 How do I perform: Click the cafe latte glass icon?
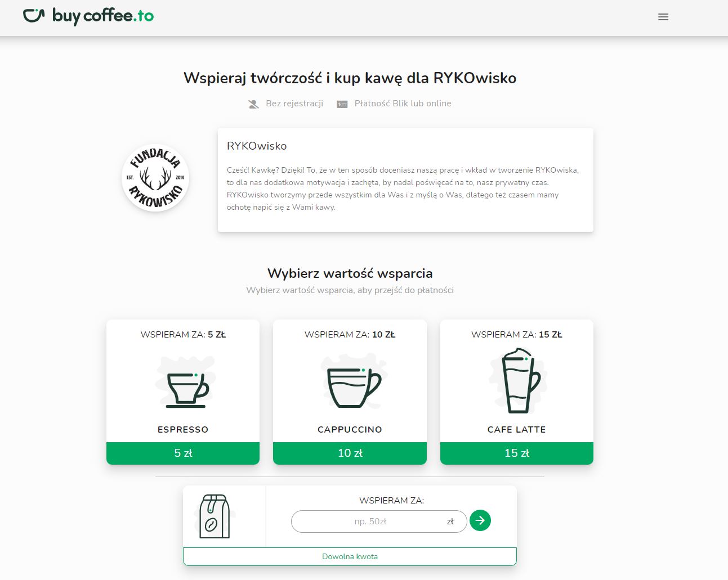(518, 381)
